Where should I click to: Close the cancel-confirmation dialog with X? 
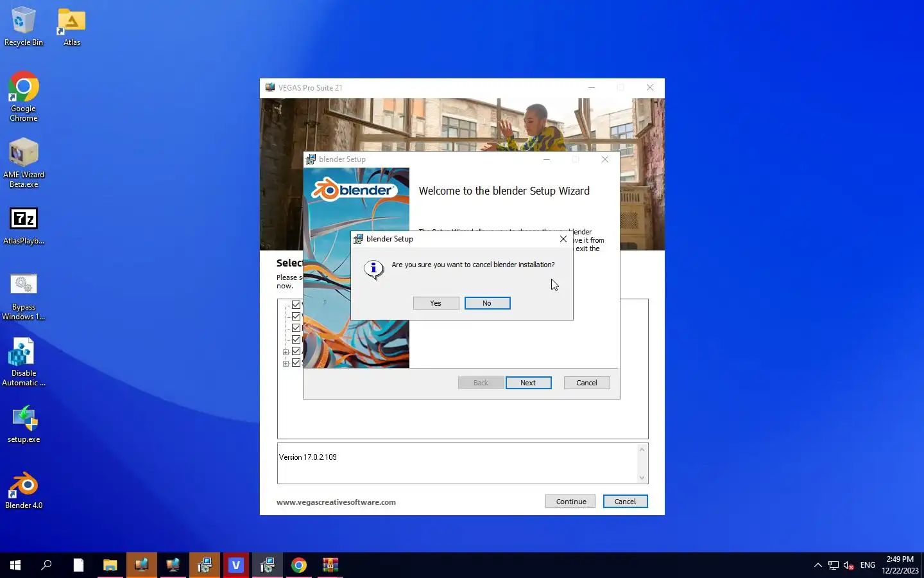563,239
